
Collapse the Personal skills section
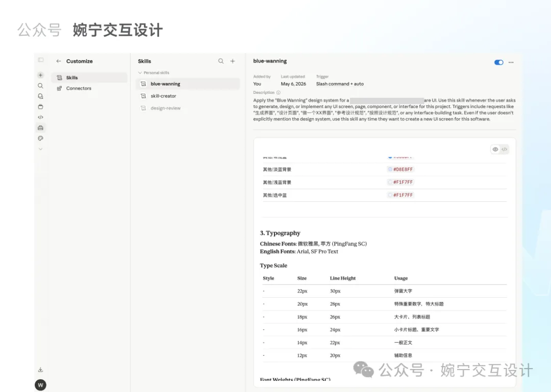154,73
